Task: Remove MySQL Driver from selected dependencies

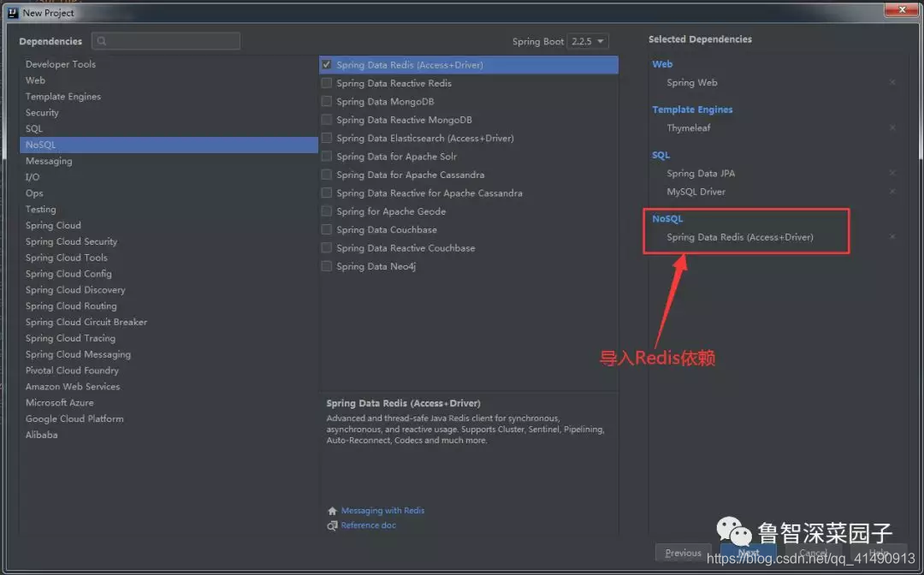Action: pos(892,192)
